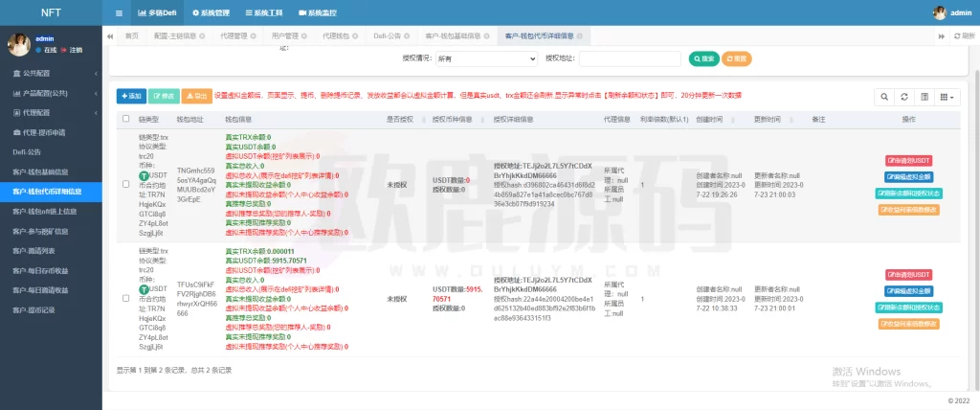Image resolution: width=980 pixels, height=410 pixels.
Task: Open the 系统工具 top menu
Action: pyautogui.click(x=264, y=12)
